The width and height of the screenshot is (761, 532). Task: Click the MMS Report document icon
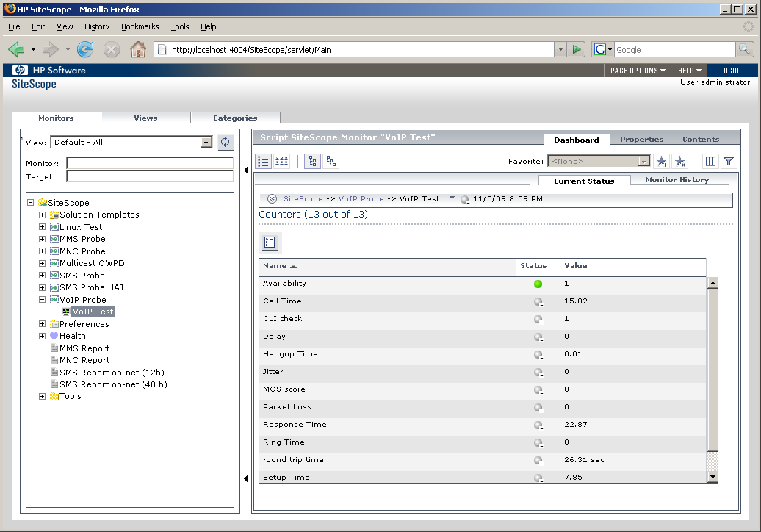54,348
